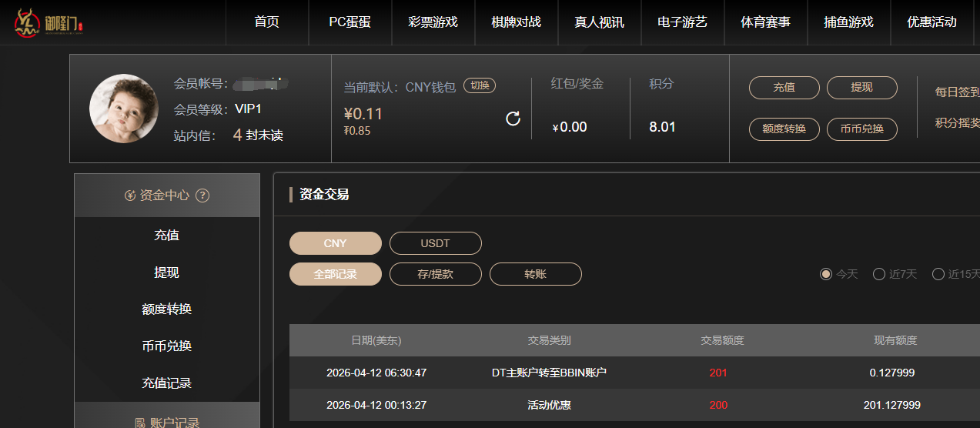Screen dimensions: 980x428
Task: Select the 近7天 radio option
Action: point(878,274)
